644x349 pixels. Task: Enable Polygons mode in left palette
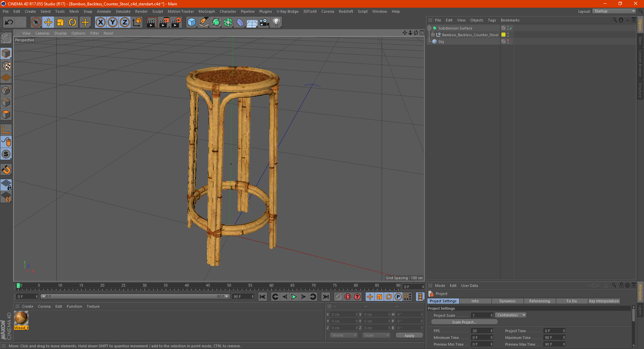click(6, 114)
